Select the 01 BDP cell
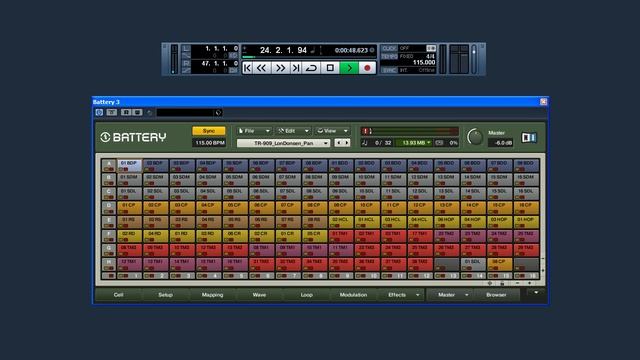The height and width of the screenshot is (360, 640). [x=129, y=165]
